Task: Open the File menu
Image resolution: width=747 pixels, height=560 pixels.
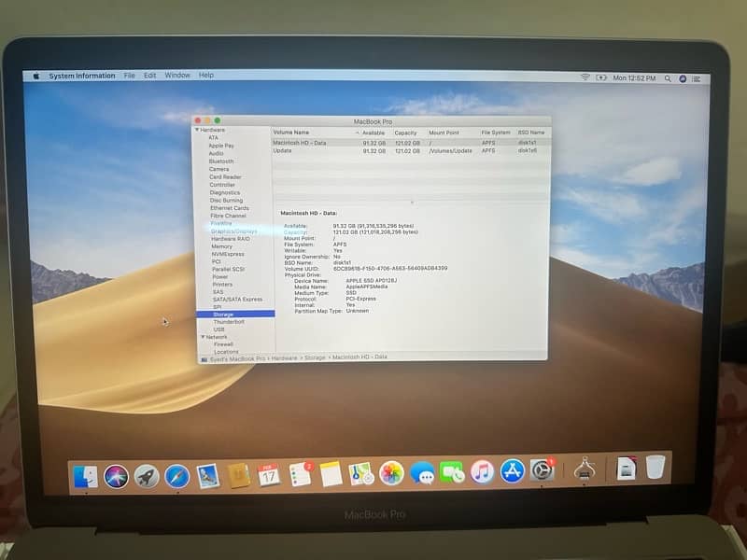Action: (129, 76)
